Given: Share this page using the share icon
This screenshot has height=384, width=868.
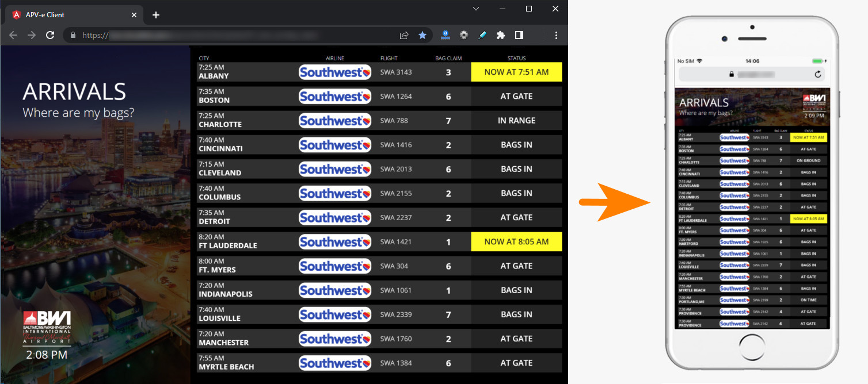Looking at the screenshot, I should (404, 35).
